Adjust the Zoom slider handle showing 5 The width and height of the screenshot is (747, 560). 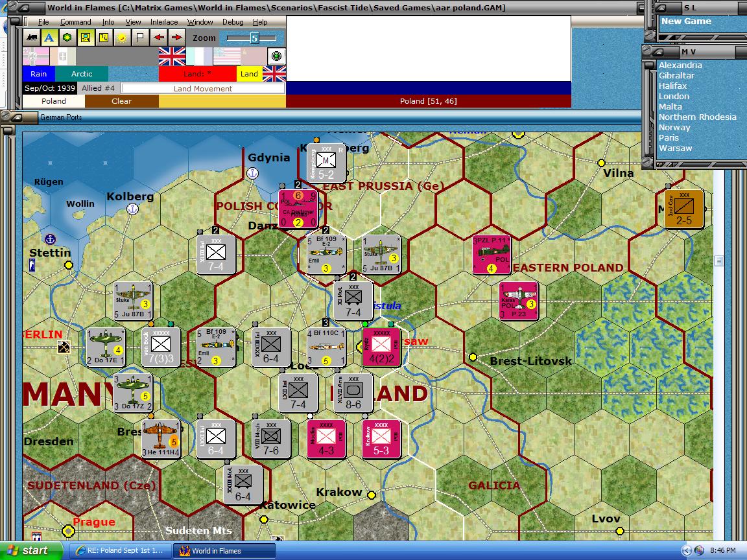pos(254,38)
